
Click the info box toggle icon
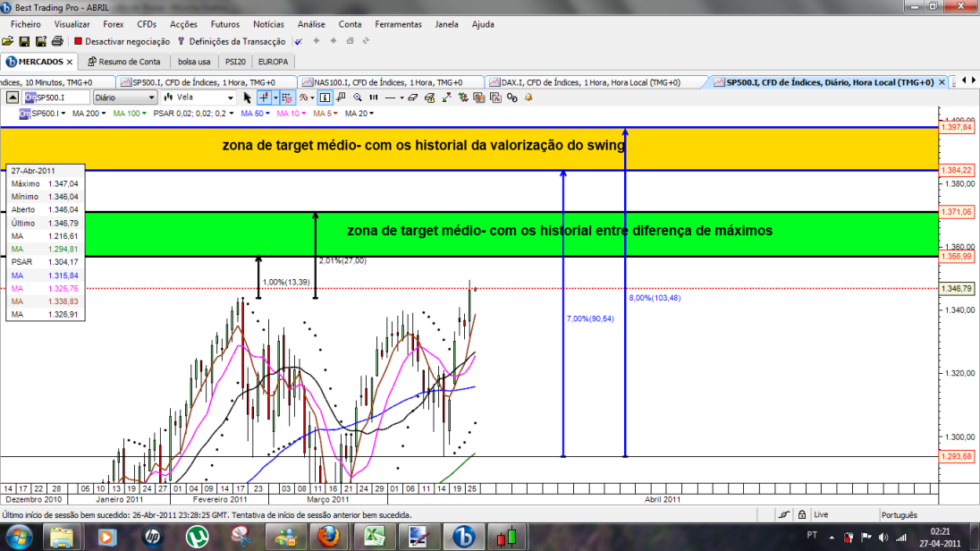325,97
